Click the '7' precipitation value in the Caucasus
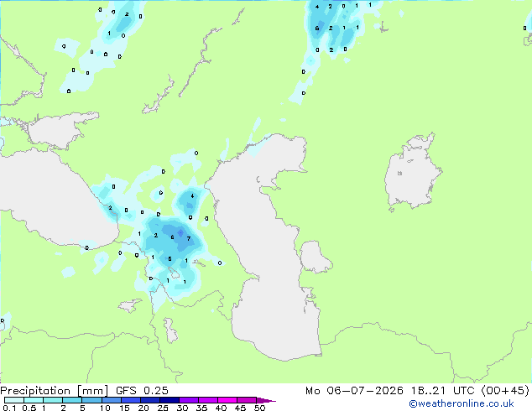The image size is (532, 411). [189, 239]
